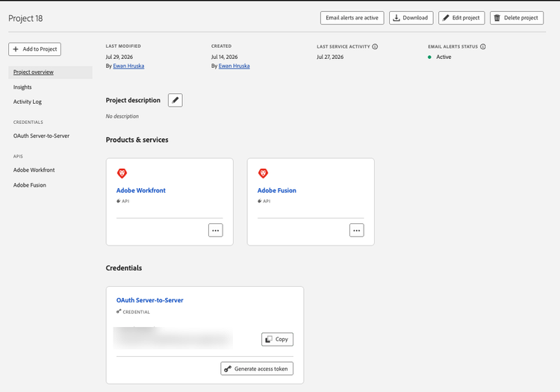
Task: Open Ewan Hruska link under Last Modified
Action: (x=128, y=66)
